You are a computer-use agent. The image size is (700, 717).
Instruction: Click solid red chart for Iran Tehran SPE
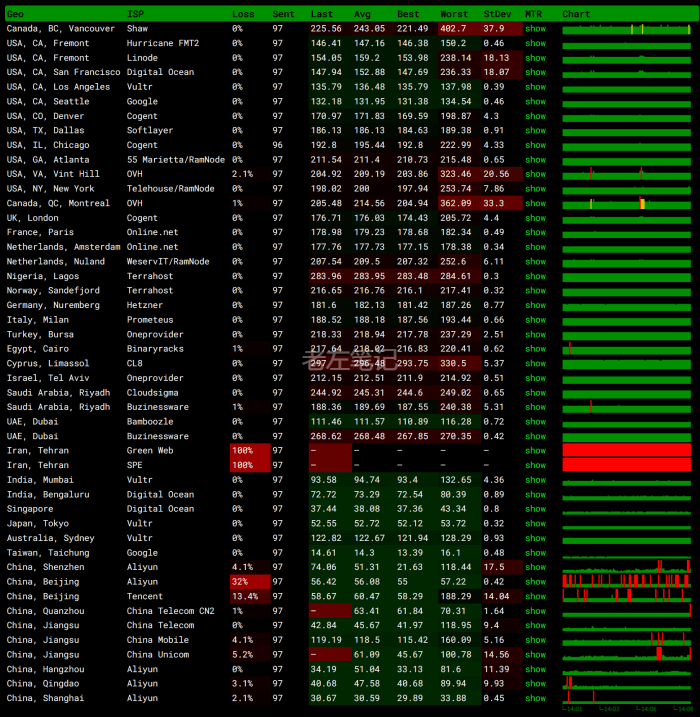pos(626,465)
